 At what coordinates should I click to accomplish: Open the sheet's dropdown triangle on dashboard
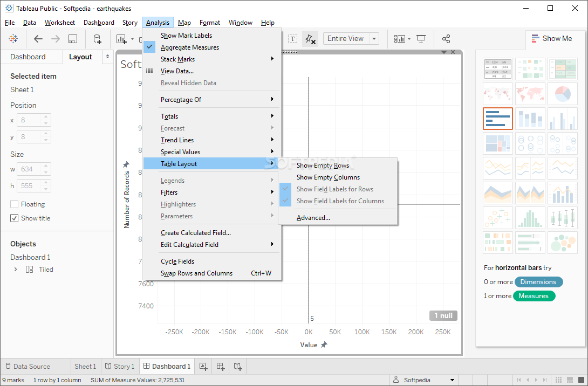(x=444, y=52)
